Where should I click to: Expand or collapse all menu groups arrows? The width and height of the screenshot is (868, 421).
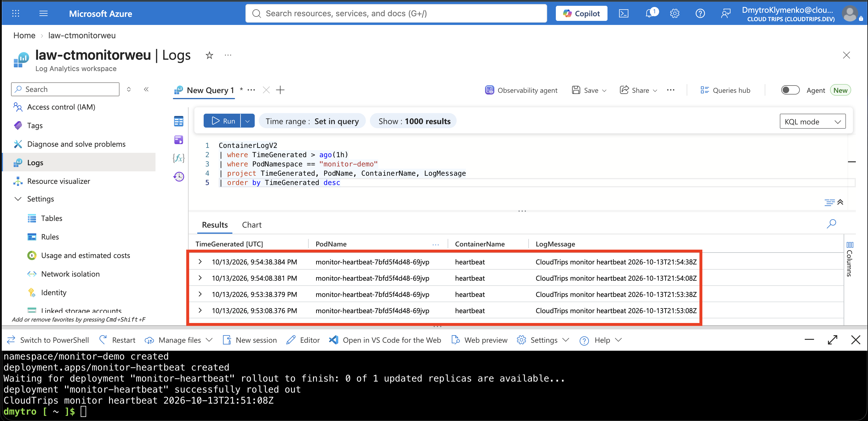(129, 89)
